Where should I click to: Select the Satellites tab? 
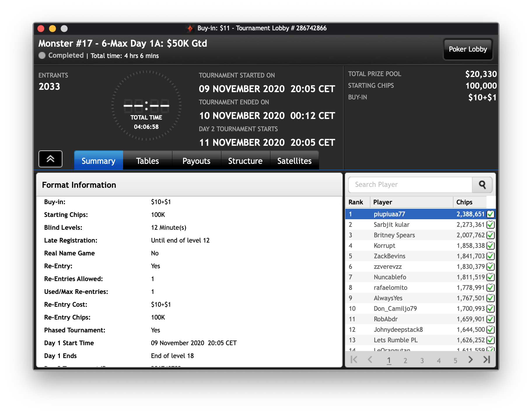(294, 161)
